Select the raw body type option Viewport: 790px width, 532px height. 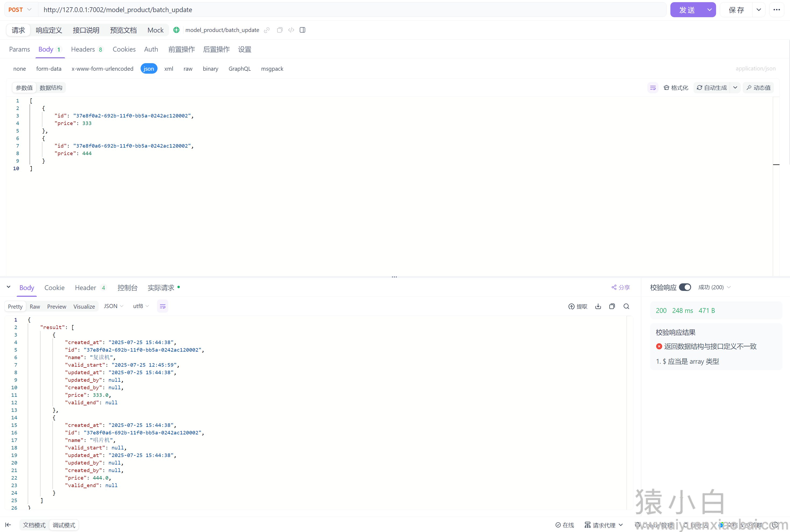coord(188,69)
